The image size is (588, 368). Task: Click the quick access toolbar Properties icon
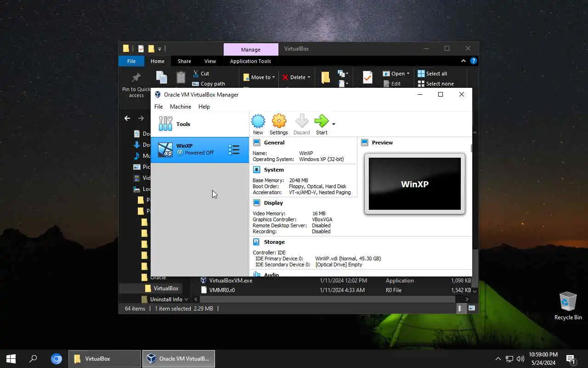pyautogui.click(x=141, y=48)
